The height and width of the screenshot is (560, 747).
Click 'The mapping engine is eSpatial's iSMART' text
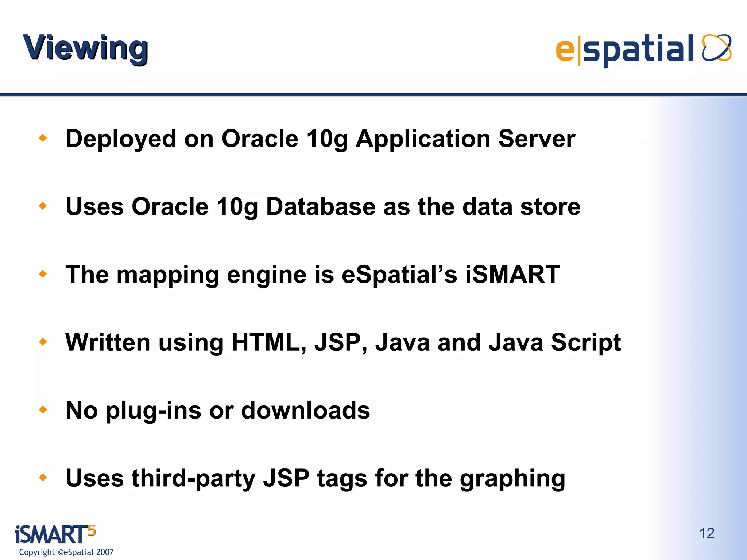pyautogui.click(x=313, y=275)
